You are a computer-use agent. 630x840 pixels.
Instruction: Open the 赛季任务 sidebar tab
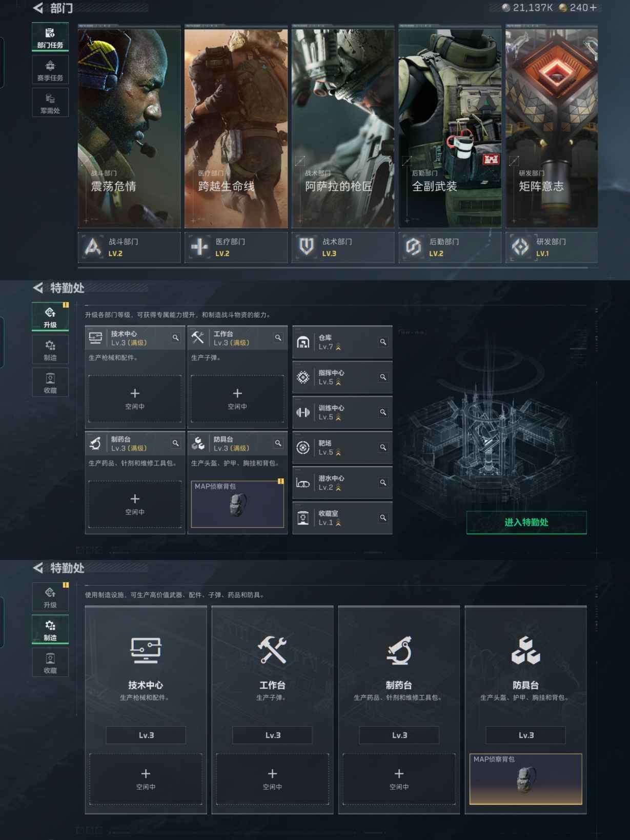[50, 70]
